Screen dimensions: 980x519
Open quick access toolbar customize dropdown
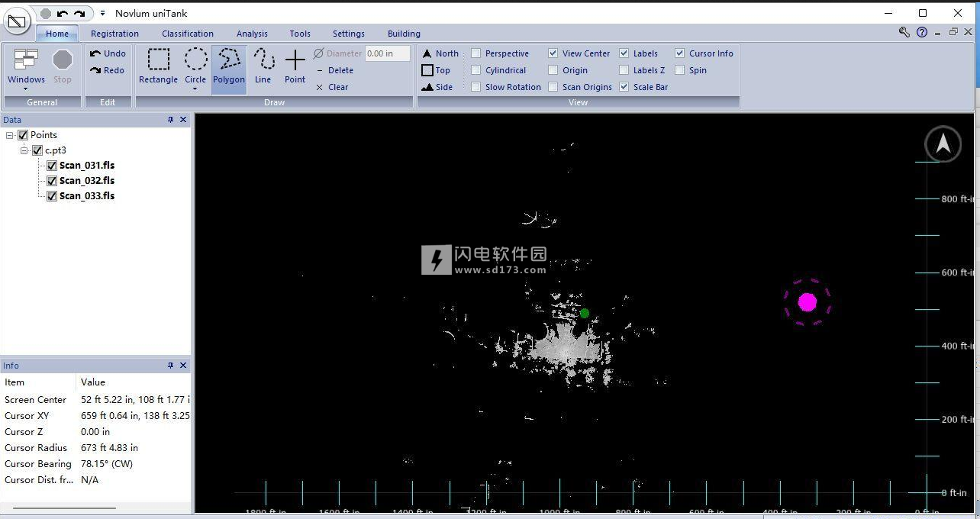pyautogui.click(x=102, y=14)
